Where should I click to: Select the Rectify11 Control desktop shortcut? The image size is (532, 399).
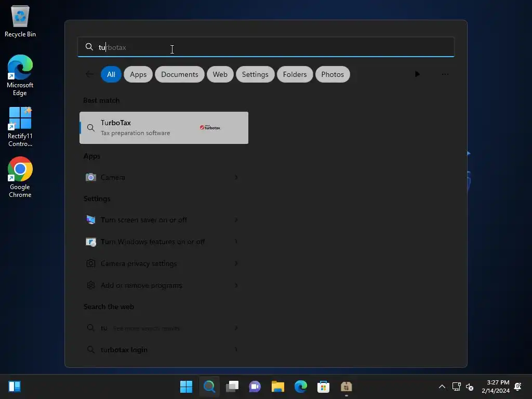pyautogui.click(x=20, y=127)
